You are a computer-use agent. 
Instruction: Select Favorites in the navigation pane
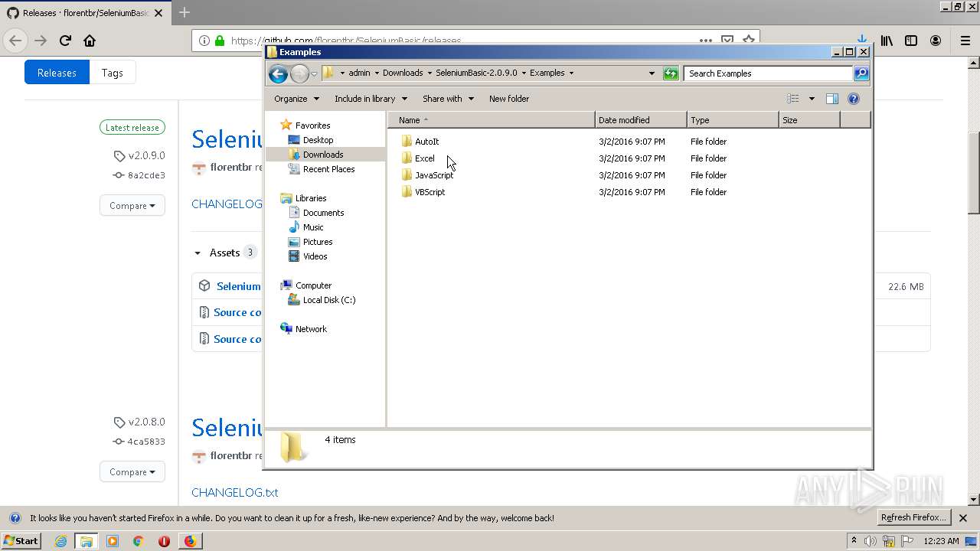[x=305, y=126]
